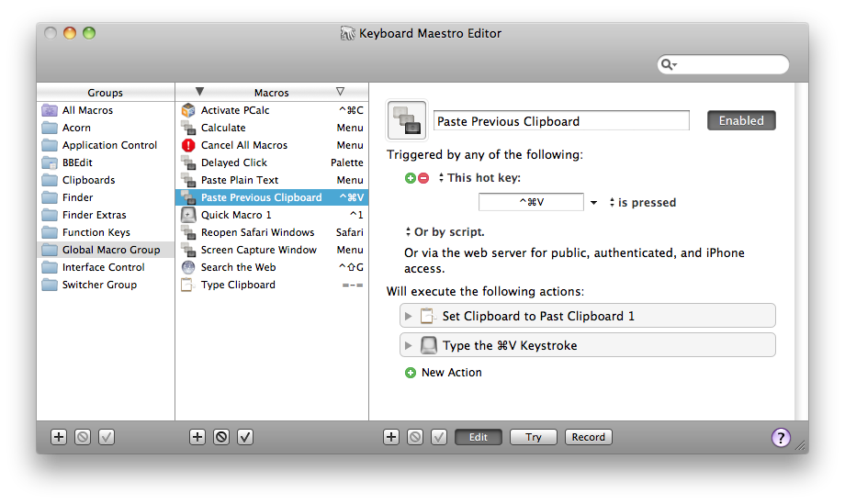Select the Finder Extras group
The image size is (845, 504).
pyautogui.click(x=105, y=215)
